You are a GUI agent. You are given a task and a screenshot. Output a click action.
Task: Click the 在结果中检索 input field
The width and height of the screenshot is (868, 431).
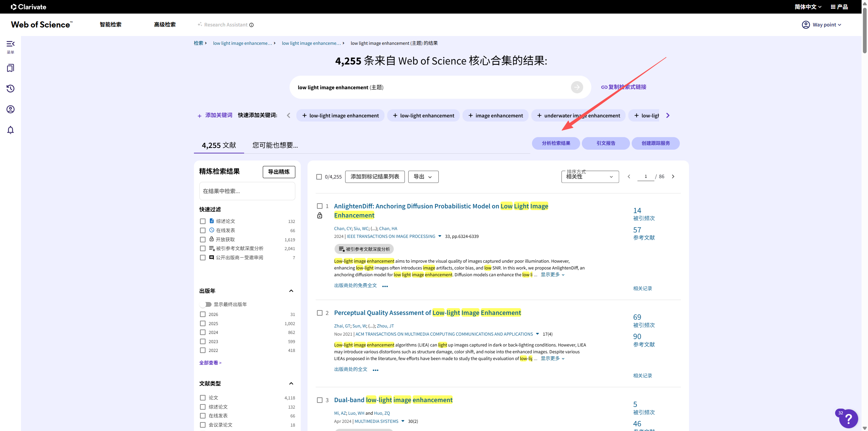[x=247, y=191]
